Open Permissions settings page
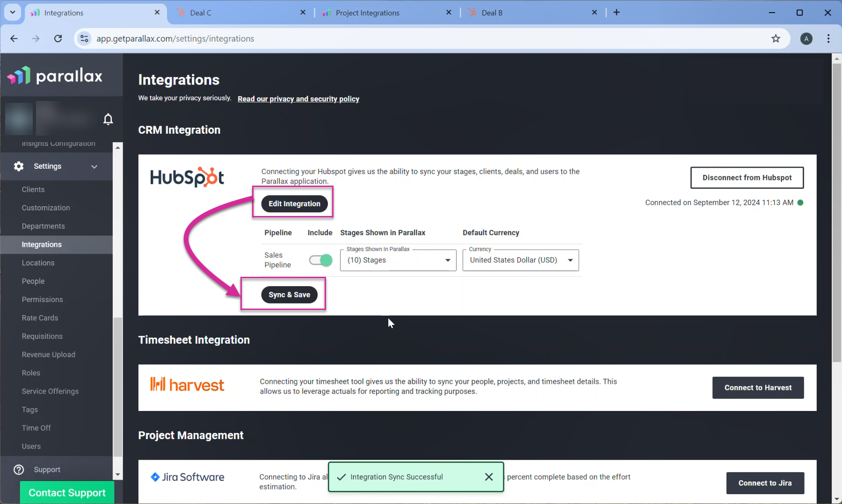The image size is (842, 504). pos(43,299)
